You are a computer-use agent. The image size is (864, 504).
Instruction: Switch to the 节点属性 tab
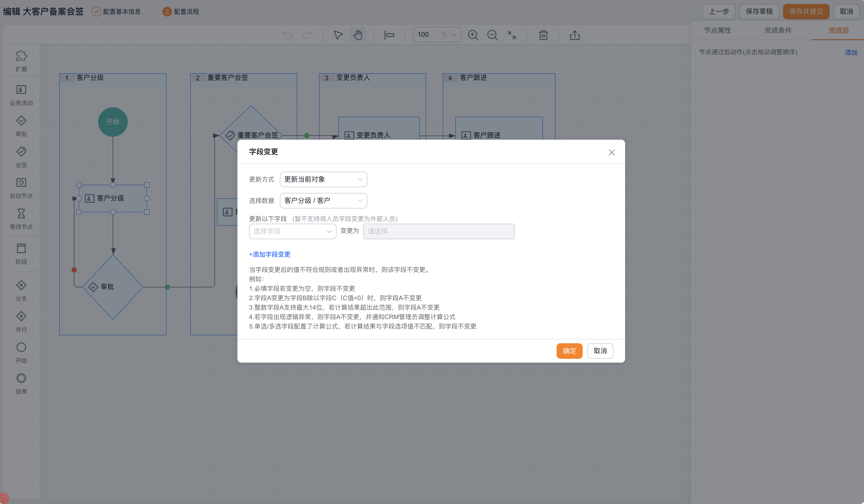coord(717,31)
